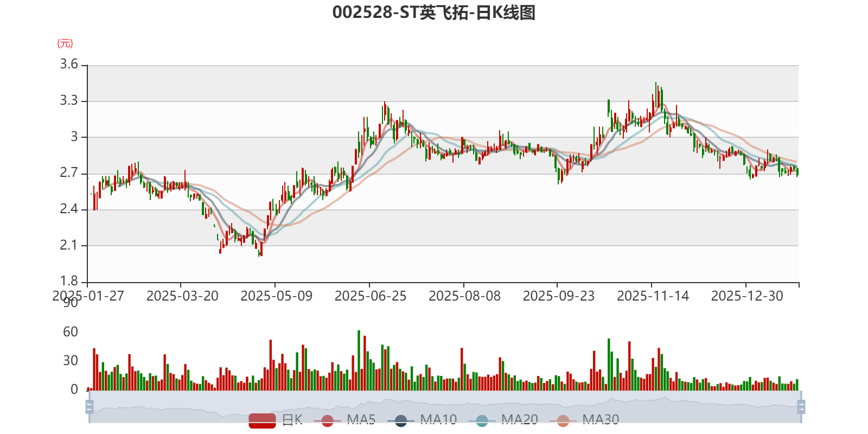Click the 2.1 price axis label
Viewport: 868px width, 434px height.
point(69,245)
